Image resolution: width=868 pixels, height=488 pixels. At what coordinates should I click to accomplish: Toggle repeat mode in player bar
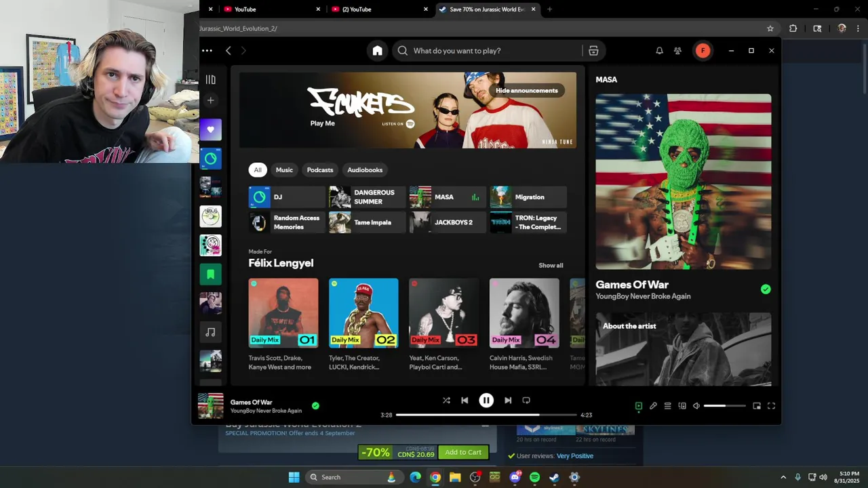click(526, 401)
